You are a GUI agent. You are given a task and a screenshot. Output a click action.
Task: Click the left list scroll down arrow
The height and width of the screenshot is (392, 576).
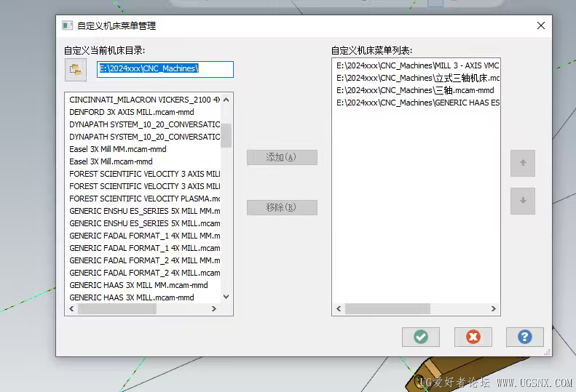pos(226,297)
